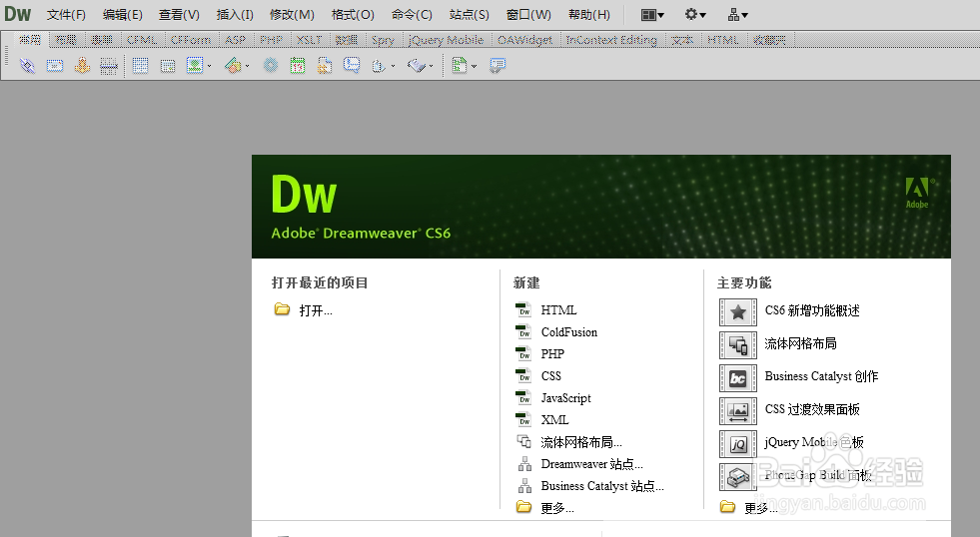Click the Media insert icon

[233, 65]
